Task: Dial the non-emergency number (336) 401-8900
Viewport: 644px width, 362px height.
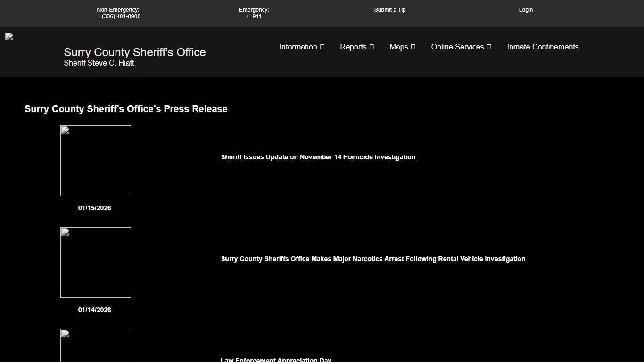Action: point(121,16)
